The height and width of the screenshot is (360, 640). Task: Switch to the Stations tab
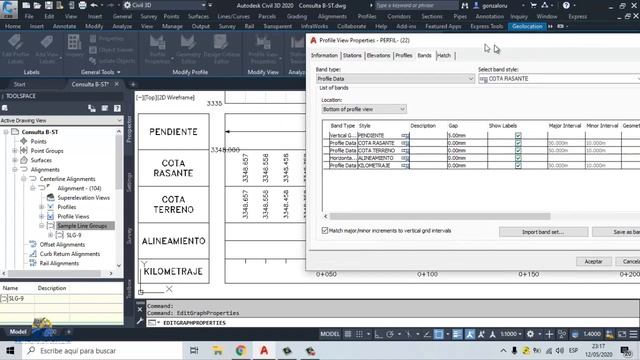tap(352, 56)
